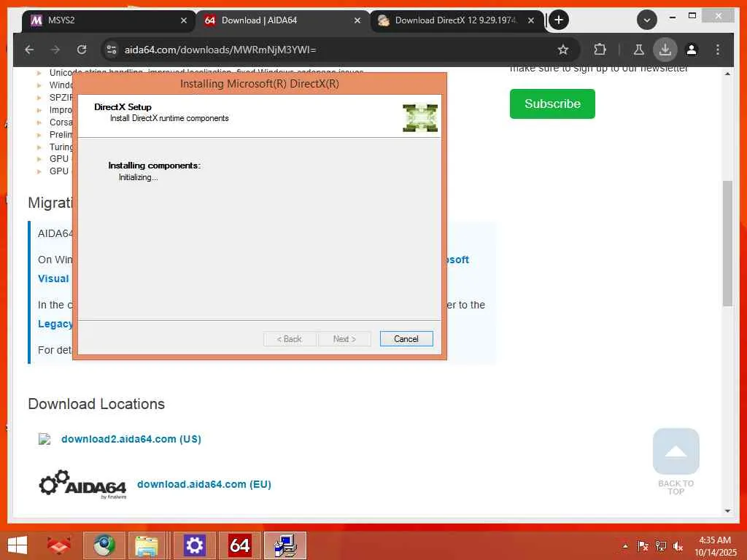This screenshot has height=560, width=747.
Task: Open the installer setup taskbar icon
Action: click(x=285, y=545)
